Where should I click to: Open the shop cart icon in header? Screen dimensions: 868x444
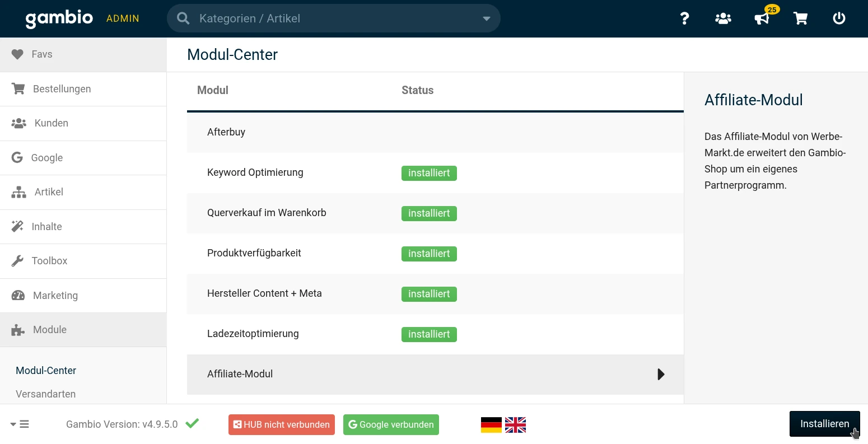(x=800, y=18)
